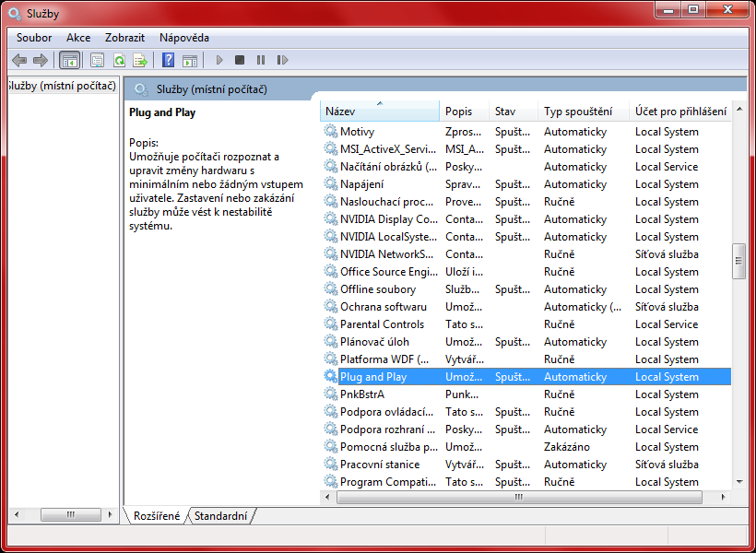
Task: Click the Forward arrow toolbar icon
Action: (x=41, y=60)
